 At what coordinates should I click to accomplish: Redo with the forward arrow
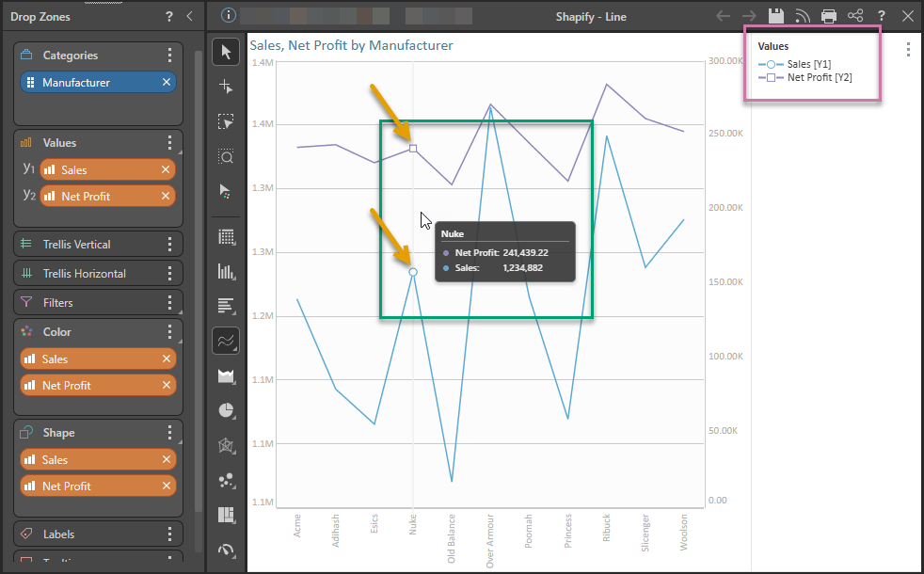[749, 16]
